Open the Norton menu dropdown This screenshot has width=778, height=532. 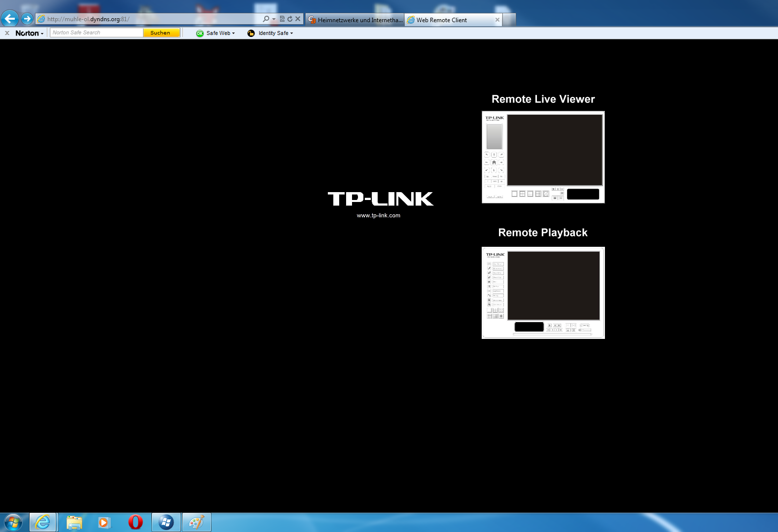click(x=29, y=33)
